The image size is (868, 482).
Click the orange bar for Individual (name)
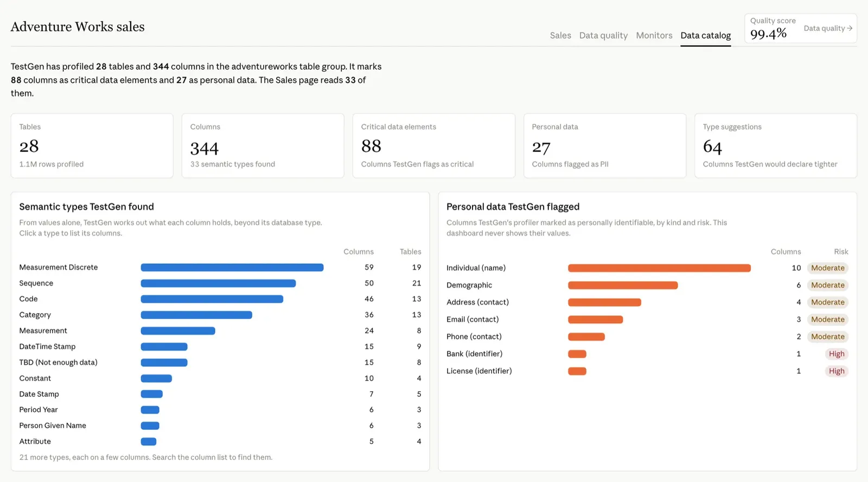pyautogui.click(x=659, y=268)
